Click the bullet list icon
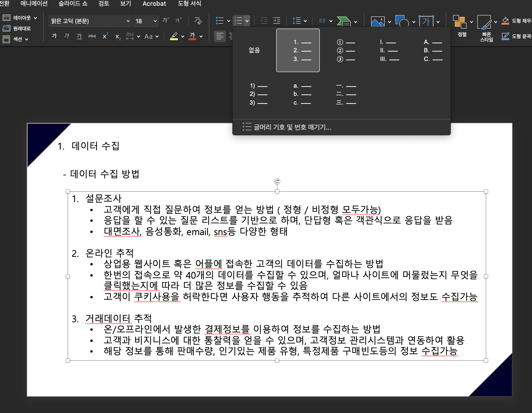Screen dimensions: 532x413 click(x=219, y=21)
